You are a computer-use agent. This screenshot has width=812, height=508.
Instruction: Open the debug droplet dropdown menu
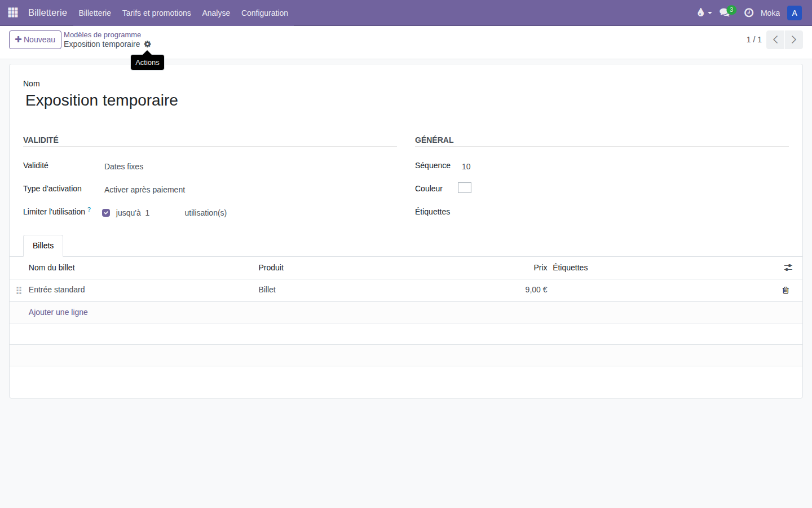pyautogui.click(x=704, y=12)
